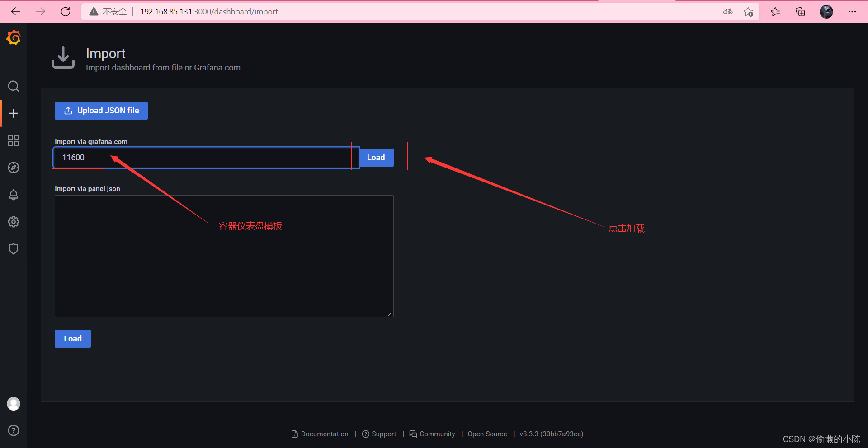This screenshot has height=448, width=868.
Task: Open the browser translate icon
Action: [x=728, y=12]
